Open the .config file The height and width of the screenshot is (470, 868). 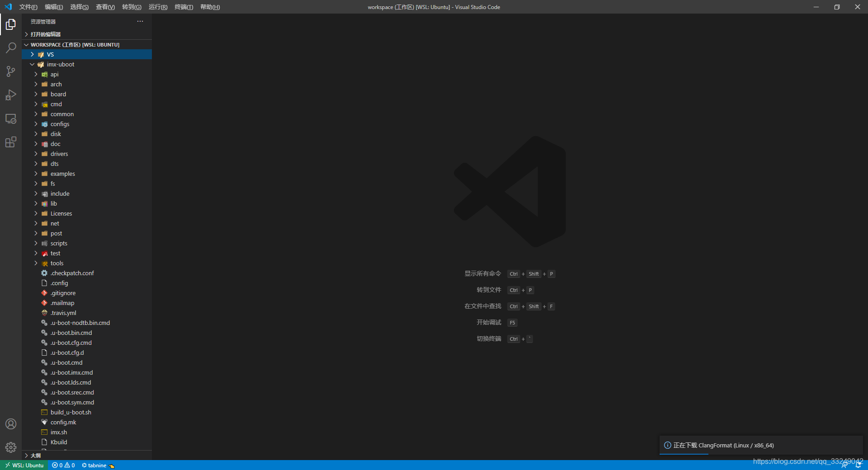(x=87, y=283)
